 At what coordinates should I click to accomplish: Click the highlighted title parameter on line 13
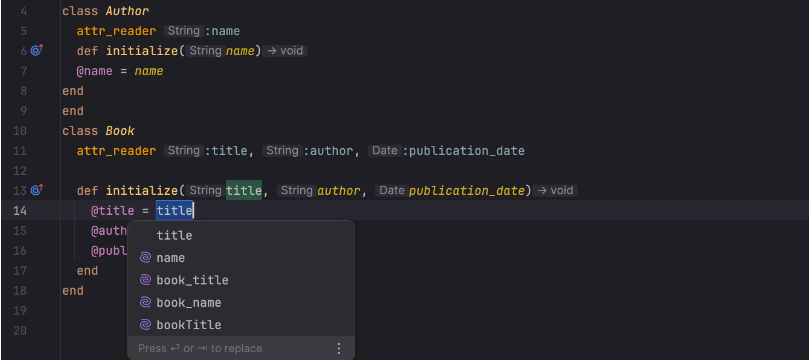click(x=244, y=191)
